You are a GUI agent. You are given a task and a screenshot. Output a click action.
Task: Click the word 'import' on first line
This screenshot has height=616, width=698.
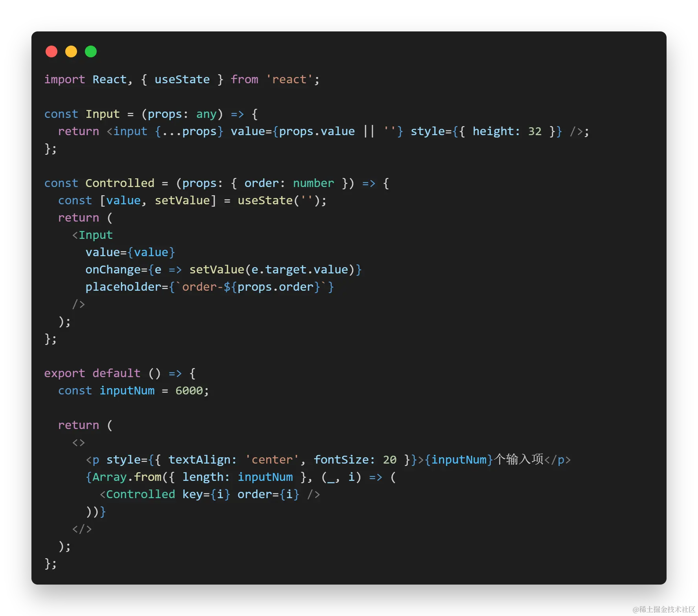(65, 79)
